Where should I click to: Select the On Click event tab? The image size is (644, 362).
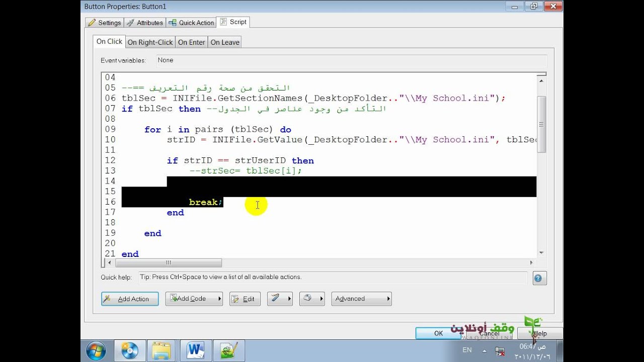[x=109, y=42]
